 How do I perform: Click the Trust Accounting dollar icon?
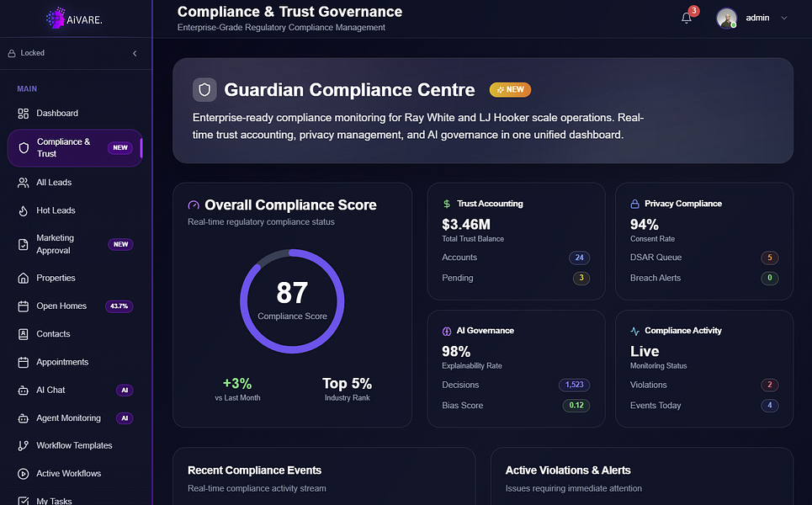pos(447,204)
